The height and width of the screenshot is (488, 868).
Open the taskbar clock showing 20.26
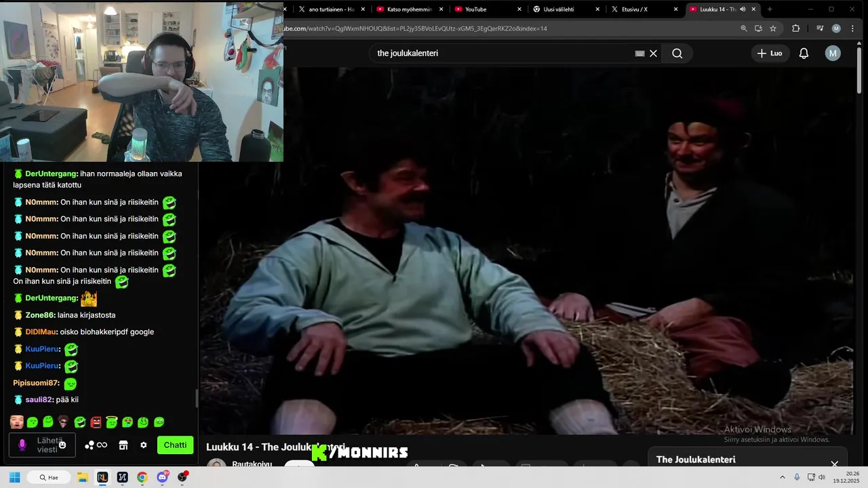846,477
